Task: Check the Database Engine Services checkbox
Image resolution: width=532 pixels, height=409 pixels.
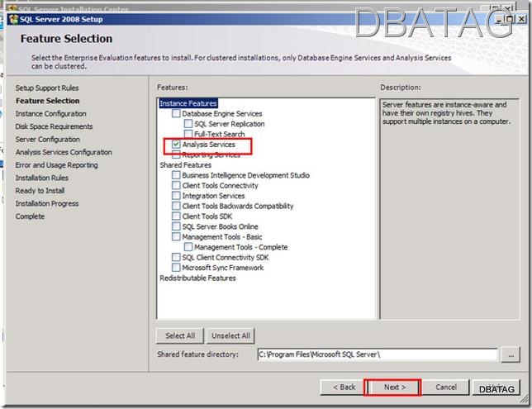Action: [x=176, y=113]
